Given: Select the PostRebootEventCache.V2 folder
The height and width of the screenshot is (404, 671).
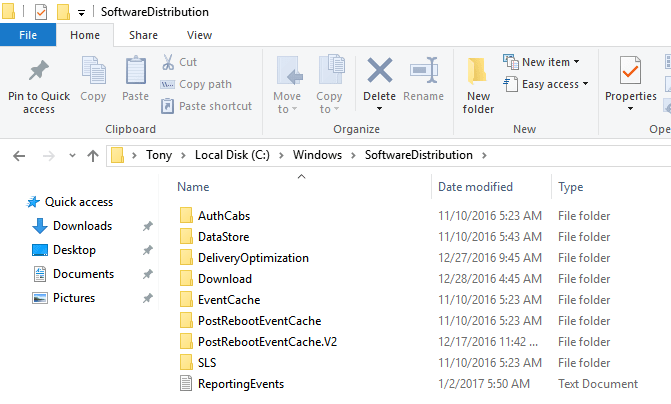Looking at the screenshot, I should (267, 342).
